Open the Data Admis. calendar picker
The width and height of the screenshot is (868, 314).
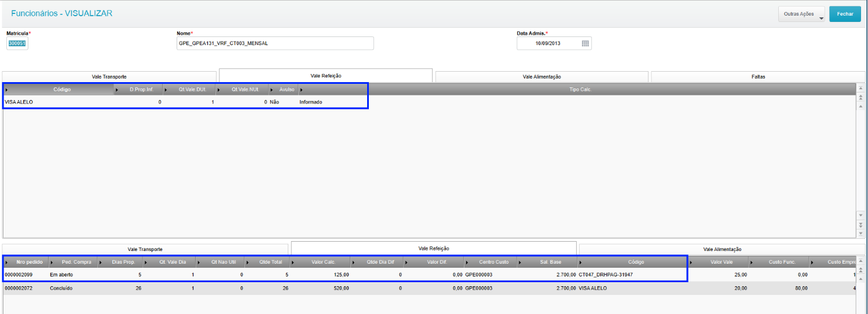(x=585, y=43)
